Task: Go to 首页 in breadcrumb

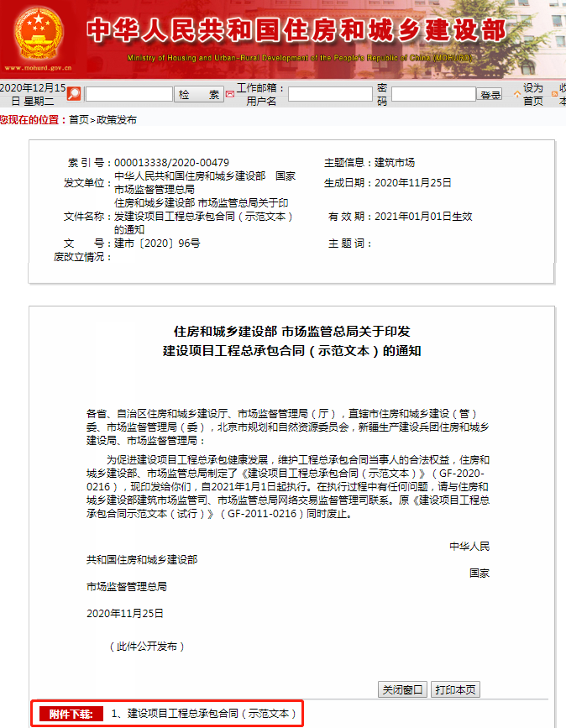Action: 79,120
